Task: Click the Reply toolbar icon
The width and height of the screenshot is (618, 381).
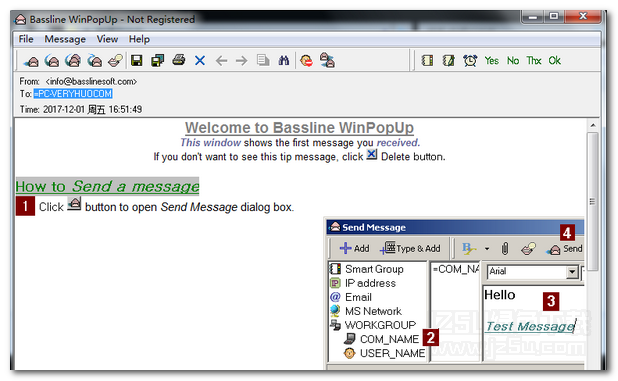Action: click(52, 61)
